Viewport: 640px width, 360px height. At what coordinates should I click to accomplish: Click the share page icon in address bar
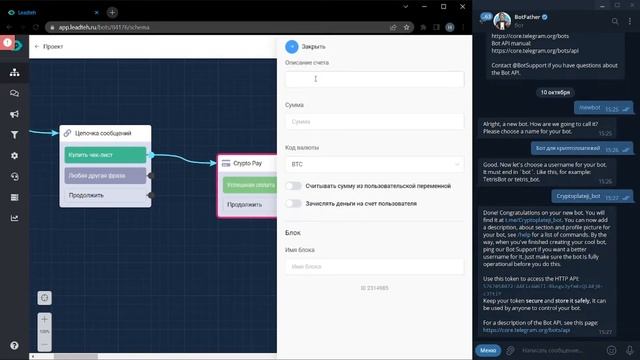tap(393, 27)
